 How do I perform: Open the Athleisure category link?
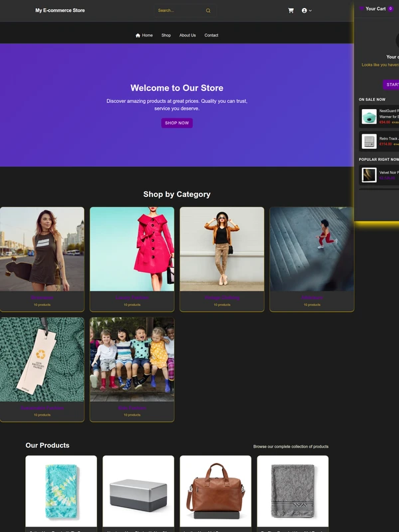coord(312,297)
